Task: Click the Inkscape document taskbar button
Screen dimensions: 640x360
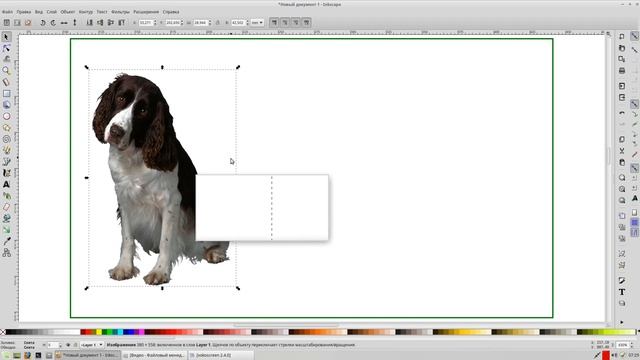Action: point(87,356)
